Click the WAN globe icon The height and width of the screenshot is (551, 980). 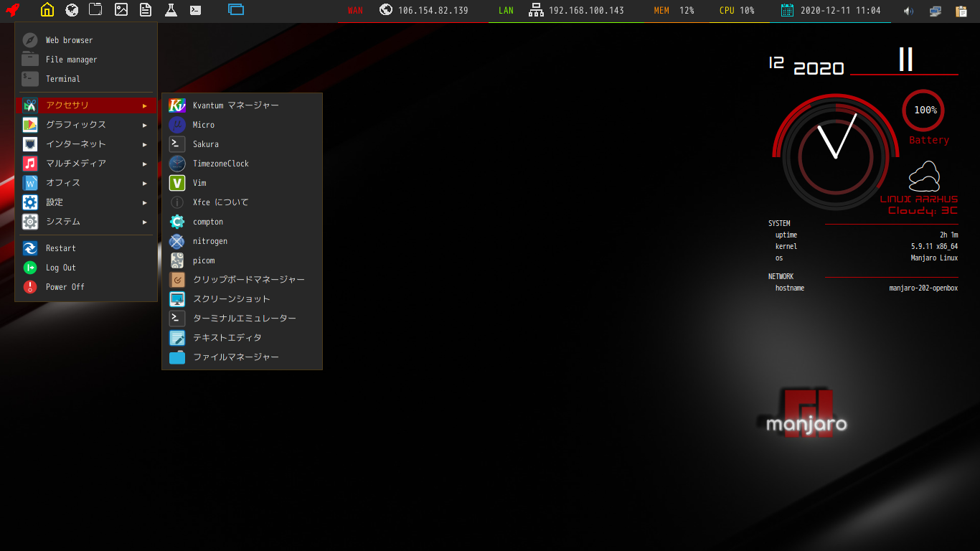(386, 10)
